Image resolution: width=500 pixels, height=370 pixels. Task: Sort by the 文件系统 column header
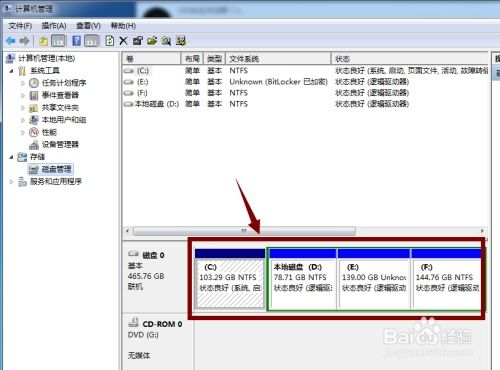point(278,59)
